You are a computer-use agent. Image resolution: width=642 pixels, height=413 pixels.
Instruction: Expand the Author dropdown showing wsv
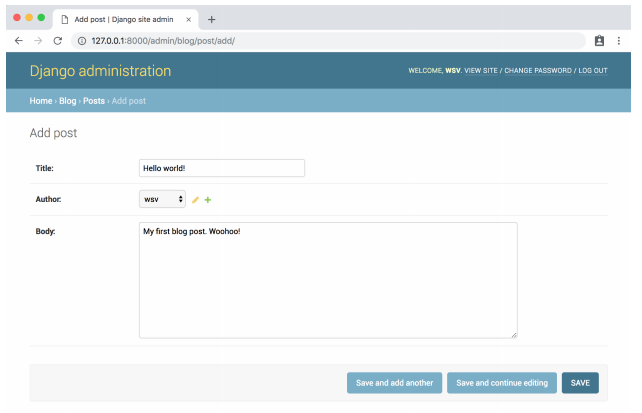click(x=162, y=199)
